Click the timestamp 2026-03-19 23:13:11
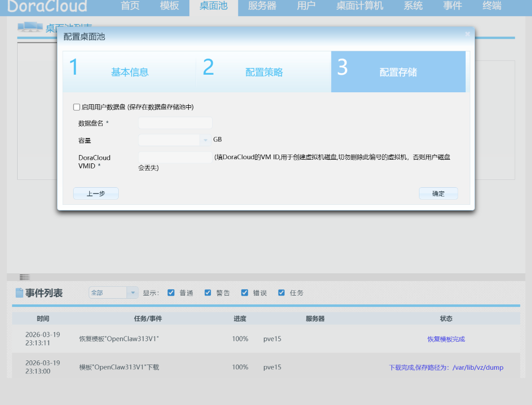 (x=43, y=339)
